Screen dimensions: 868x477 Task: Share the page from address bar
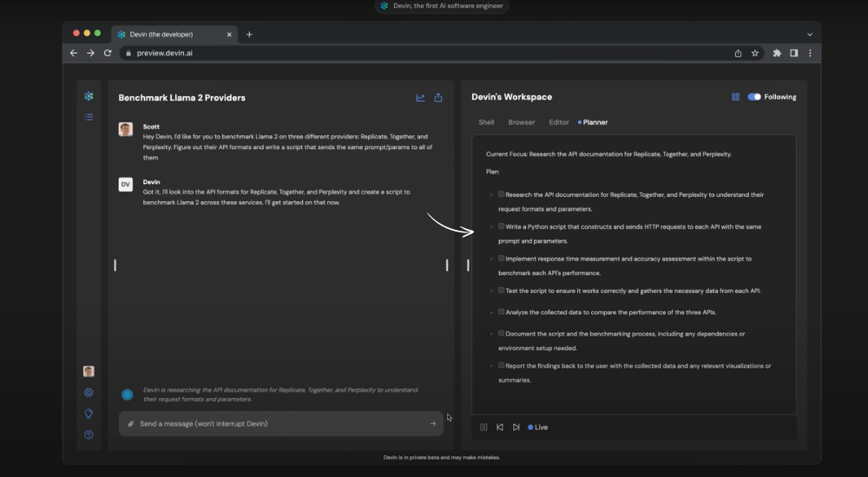coord(738,53)
